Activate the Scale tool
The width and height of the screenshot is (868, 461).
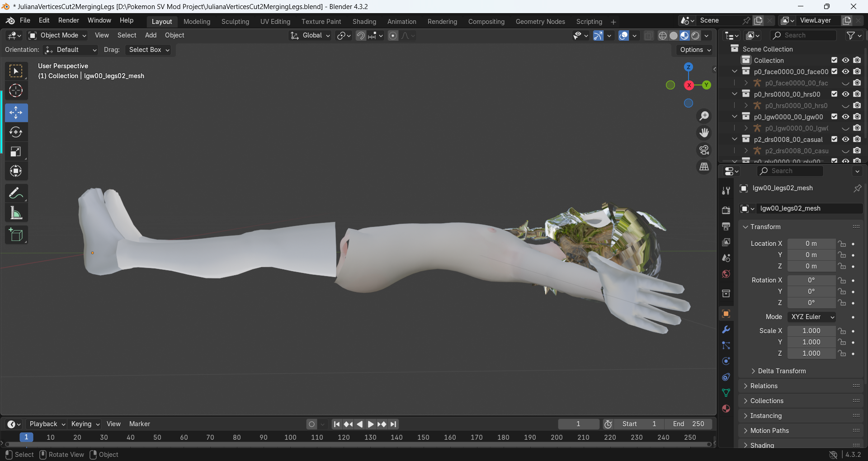tap(16, 151)
